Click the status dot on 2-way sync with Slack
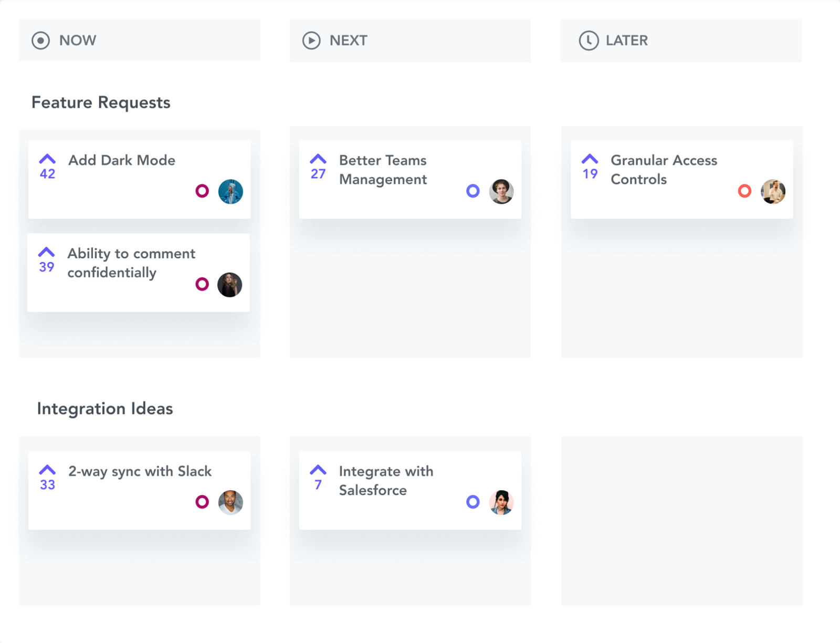 pyautogui.click(x=202, y=503)
